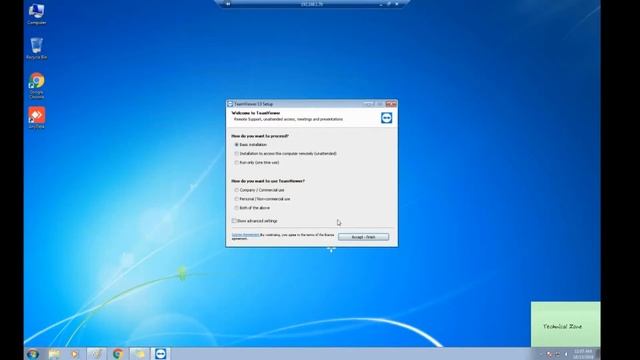Close the TeamViewer Setup dialog

(391, 104)
